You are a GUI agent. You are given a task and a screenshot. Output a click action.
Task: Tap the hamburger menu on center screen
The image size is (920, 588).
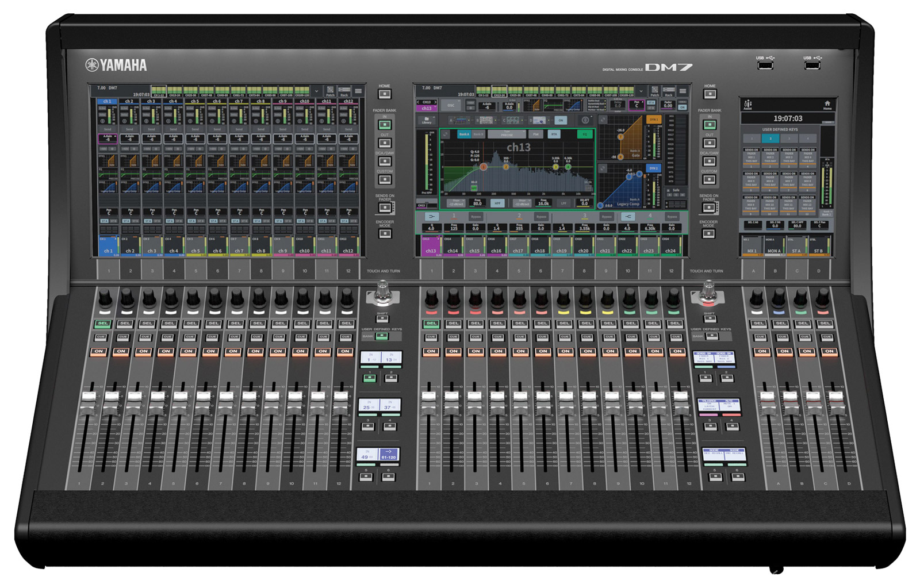pos(683,91)
